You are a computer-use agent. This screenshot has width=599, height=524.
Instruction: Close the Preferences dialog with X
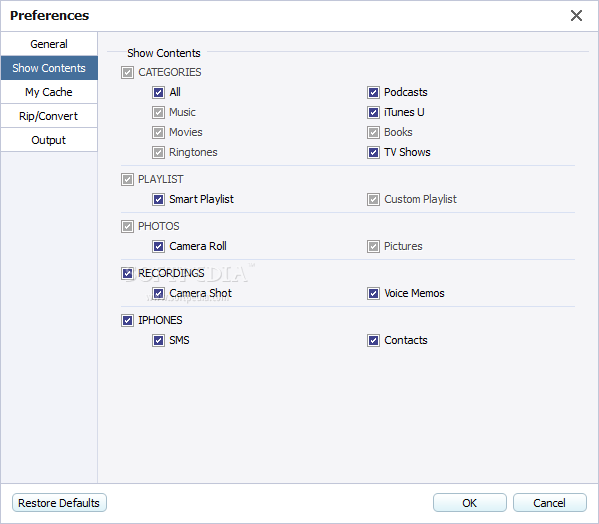tap(576, 16)
